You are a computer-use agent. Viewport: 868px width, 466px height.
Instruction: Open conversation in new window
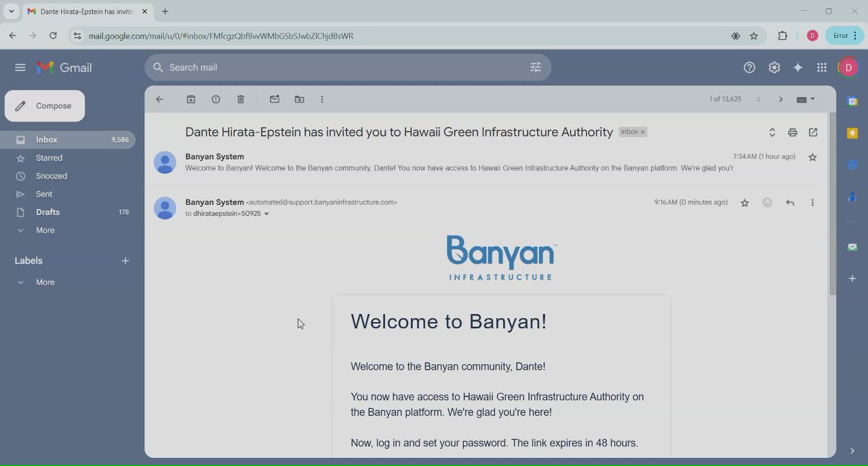tap(813, 132)
